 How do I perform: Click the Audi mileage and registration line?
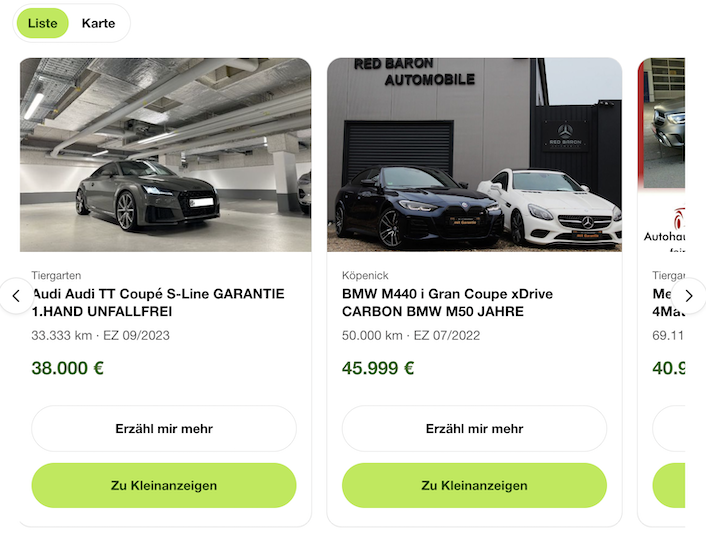(x=100, y=335)
